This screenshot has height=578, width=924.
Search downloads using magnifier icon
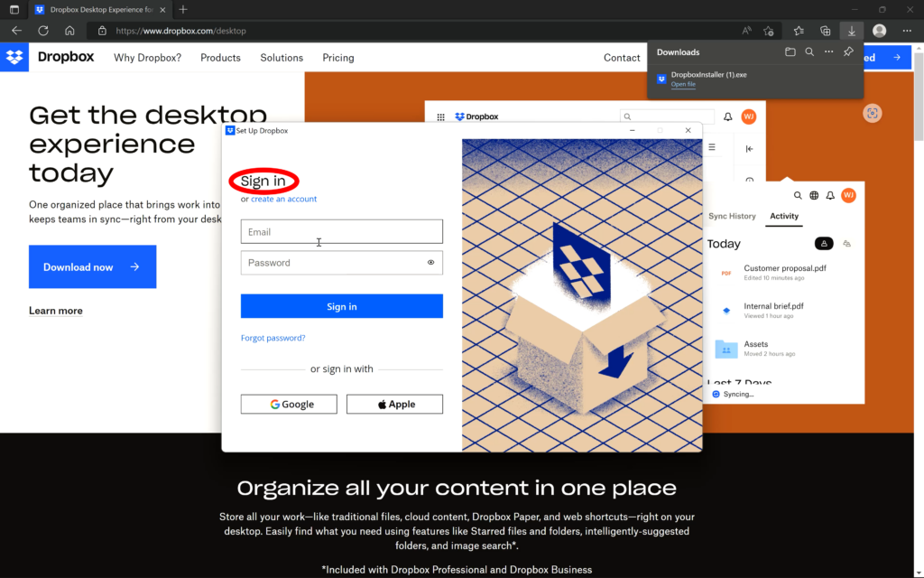pos(809,51)
